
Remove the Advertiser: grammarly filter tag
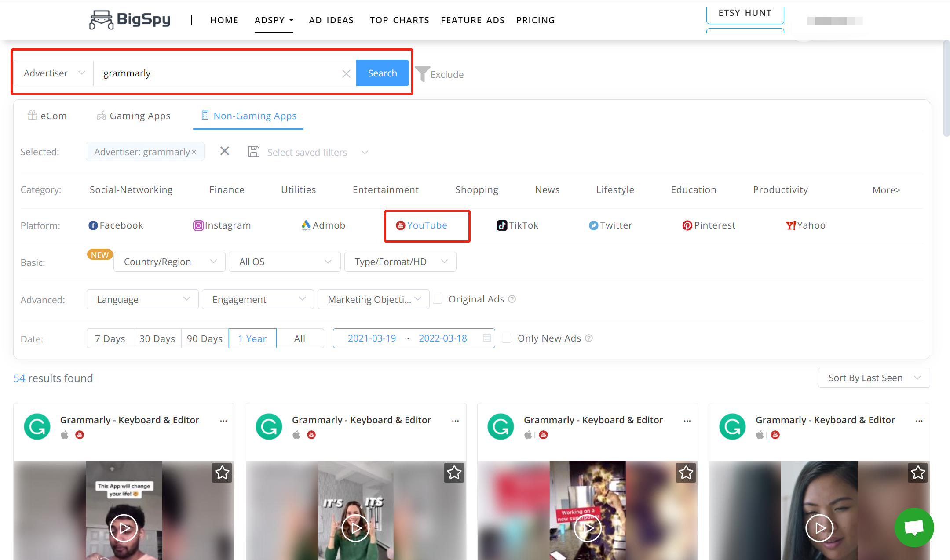click(194, 152)
